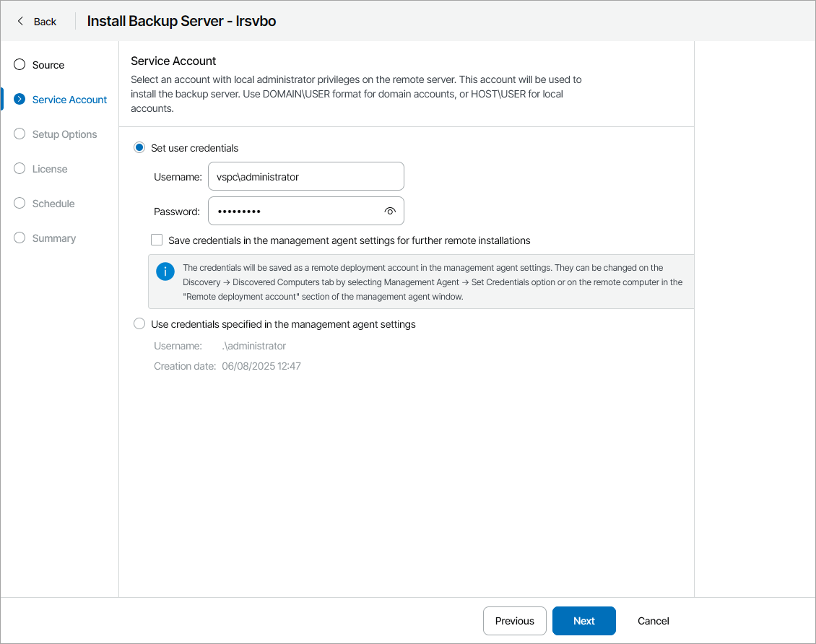The height and width of the screenshot is (644, 816).
Task: Click the License step circle icon
Action: point(19,168)
